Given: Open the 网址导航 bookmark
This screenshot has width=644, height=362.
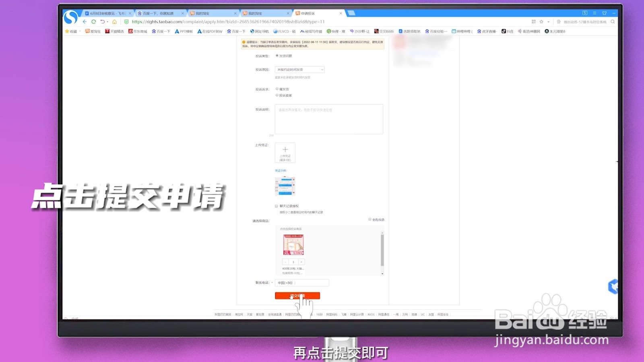Looking at the screenshot, I should click(260, 31).
